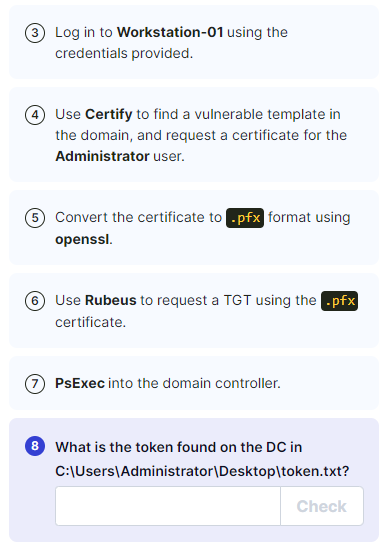
Task: Click the bold Administrator user text
Action: tap(102, 156)
